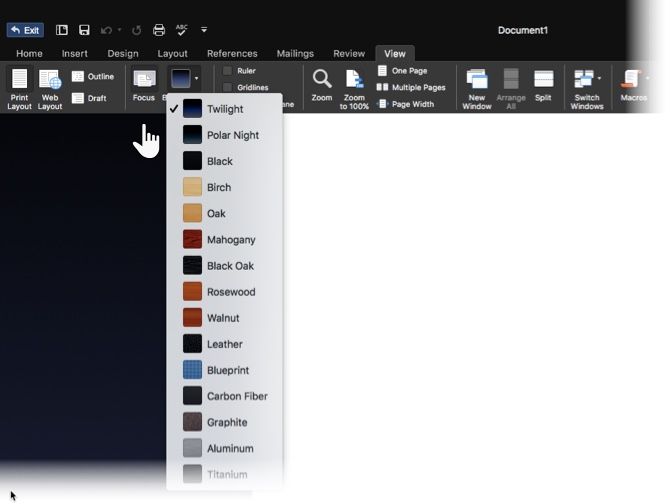Open the undo history dropdown arrow
This screenshot has width=670, height=504.
[x=120, y=30]
